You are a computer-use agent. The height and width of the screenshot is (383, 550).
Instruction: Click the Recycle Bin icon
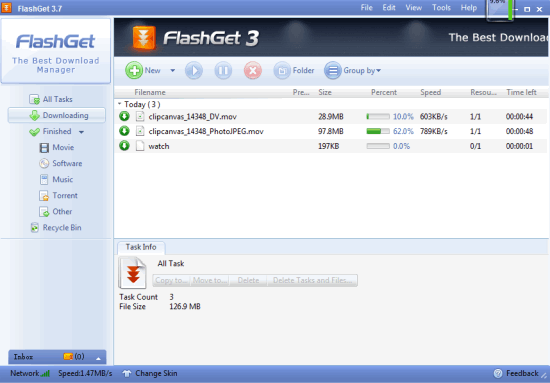(34, 228)
